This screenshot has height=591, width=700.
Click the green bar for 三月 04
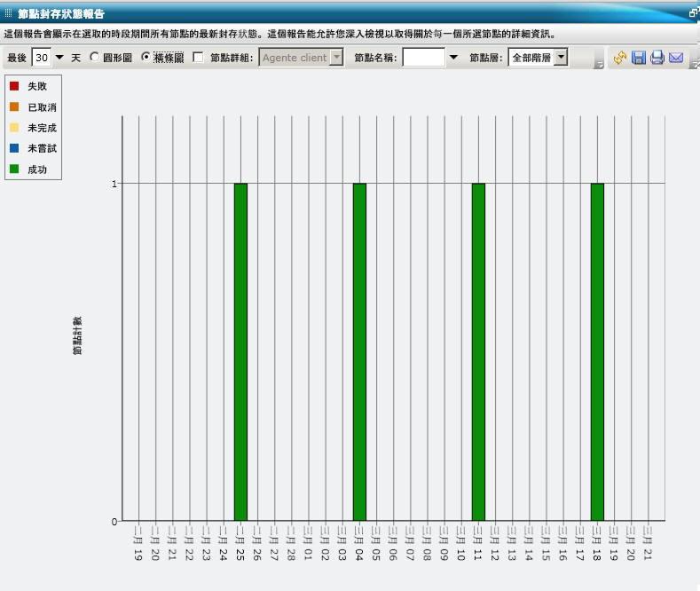[x=360, y=351]
